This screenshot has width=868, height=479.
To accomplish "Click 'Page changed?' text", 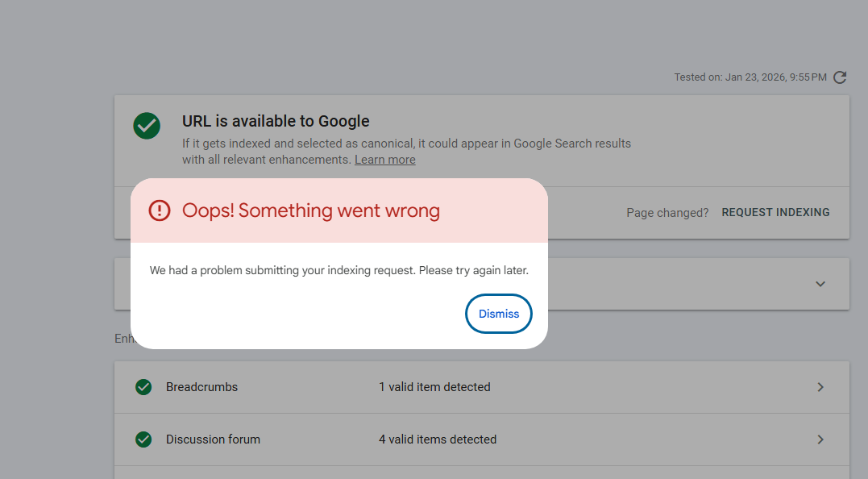I will [x=667, y=213].
